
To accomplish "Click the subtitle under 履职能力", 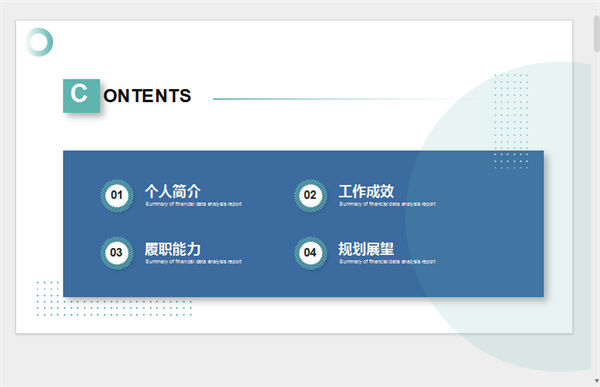I will [x=194, y=261].
